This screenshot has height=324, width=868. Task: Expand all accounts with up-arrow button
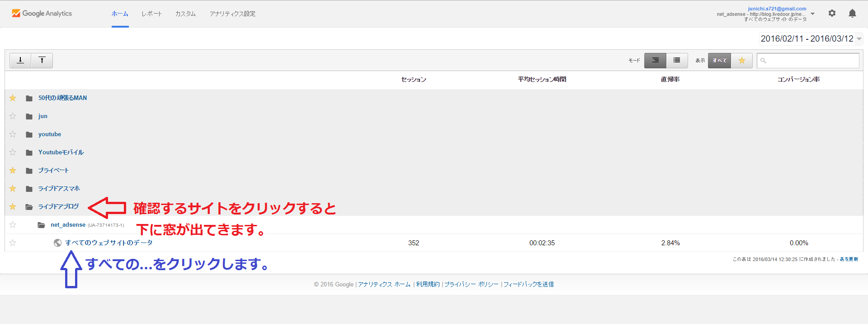[42, 60]
